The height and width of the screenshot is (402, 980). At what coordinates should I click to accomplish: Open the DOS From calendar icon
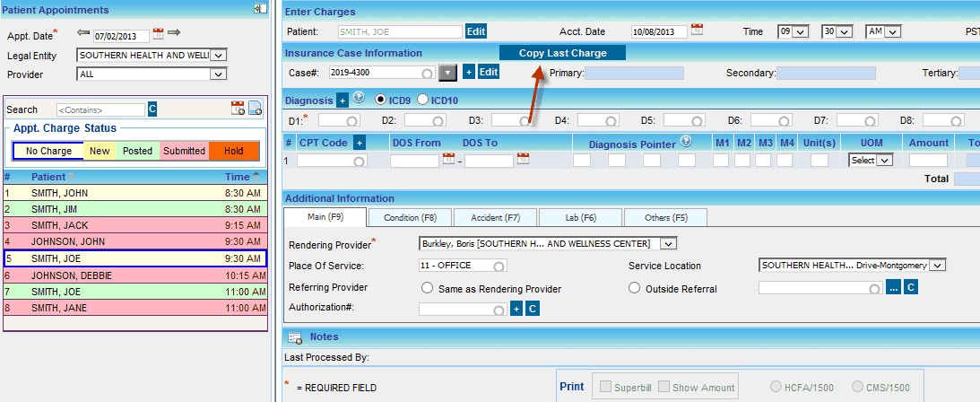click(448, 160)
